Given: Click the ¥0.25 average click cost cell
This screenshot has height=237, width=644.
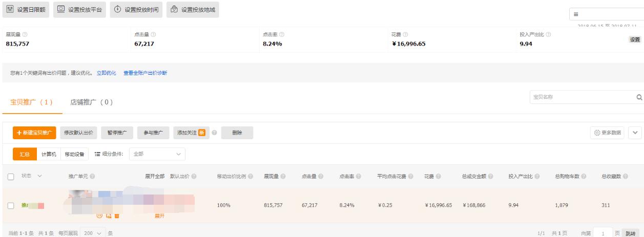Looking at the screenshot, I should (385, 205).
